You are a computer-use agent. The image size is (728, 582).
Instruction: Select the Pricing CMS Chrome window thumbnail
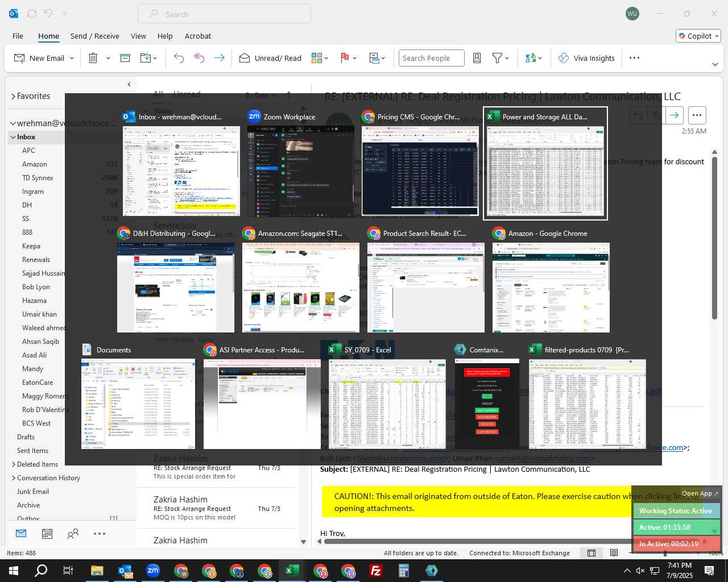coord(420,164)
